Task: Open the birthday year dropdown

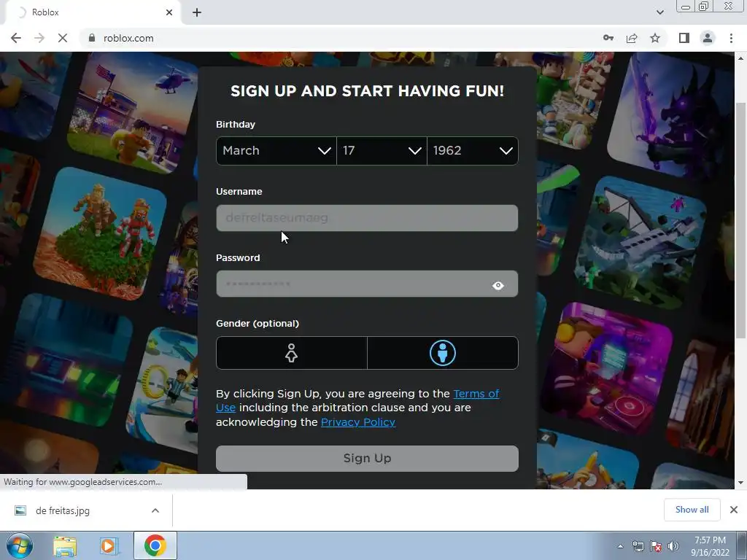Action: pos(473,150)
